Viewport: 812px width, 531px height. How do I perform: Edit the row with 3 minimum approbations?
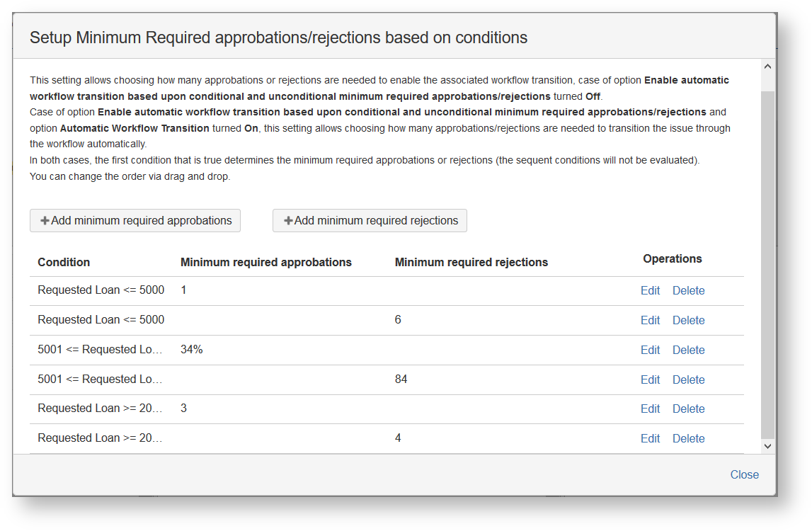[x=650, y=409]
